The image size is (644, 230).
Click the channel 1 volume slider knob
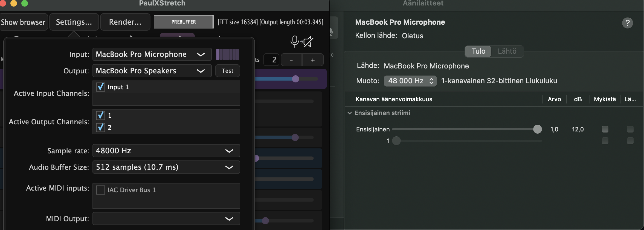tap(396, 141)
